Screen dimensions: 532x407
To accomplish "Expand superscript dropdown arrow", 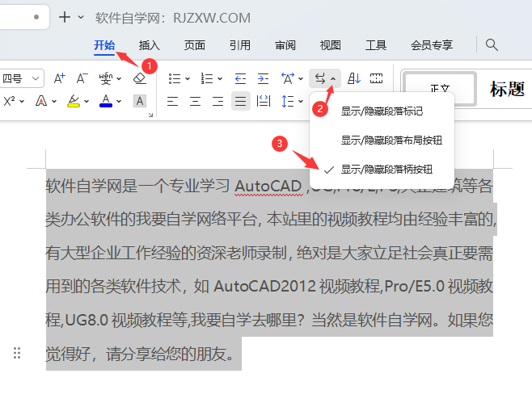I will click(x=22, y=101).
